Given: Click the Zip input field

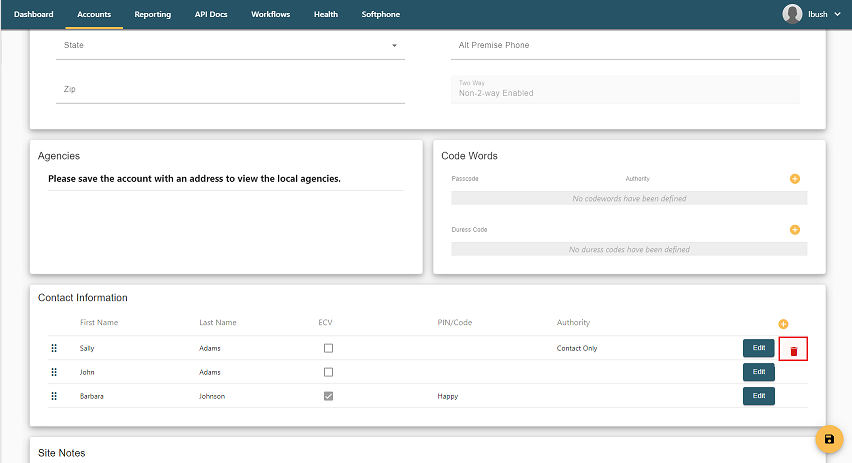Looking at the screenshot, I should point(230,90).
